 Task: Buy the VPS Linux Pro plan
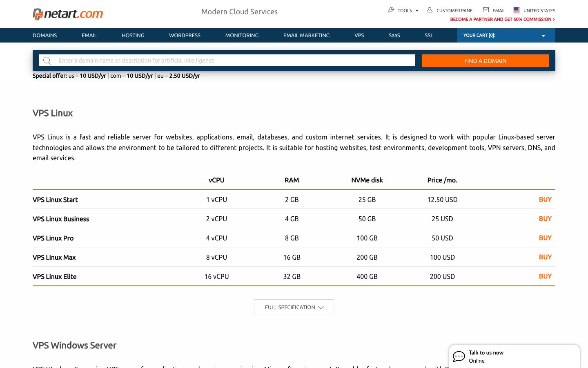(545, 238)
